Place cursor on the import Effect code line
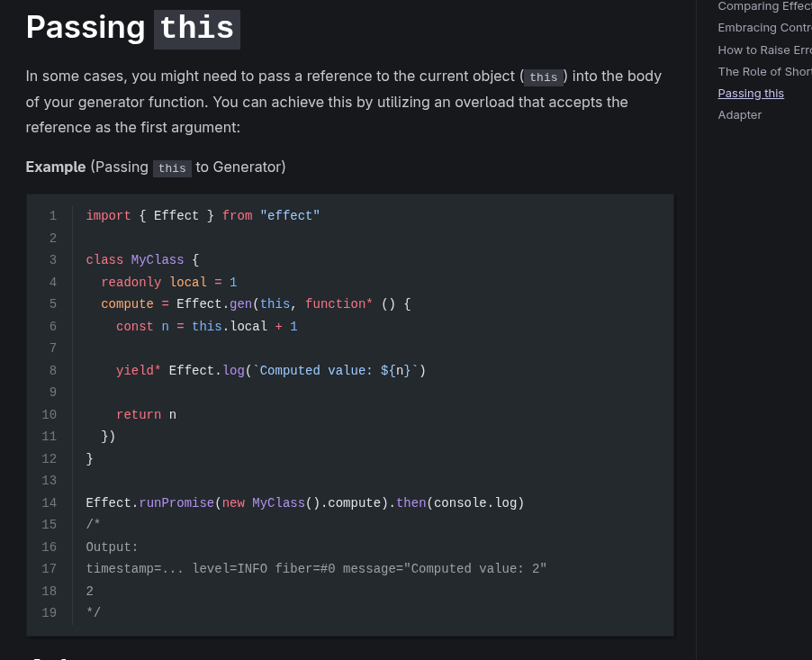This screenshot has height=660, width=812. [203, 216]
